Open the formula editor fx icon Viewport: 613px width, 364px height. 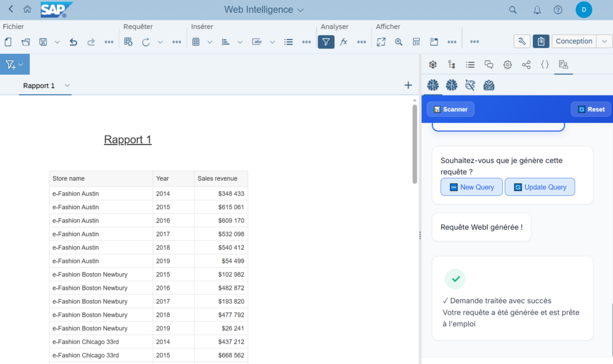point(344,42)
